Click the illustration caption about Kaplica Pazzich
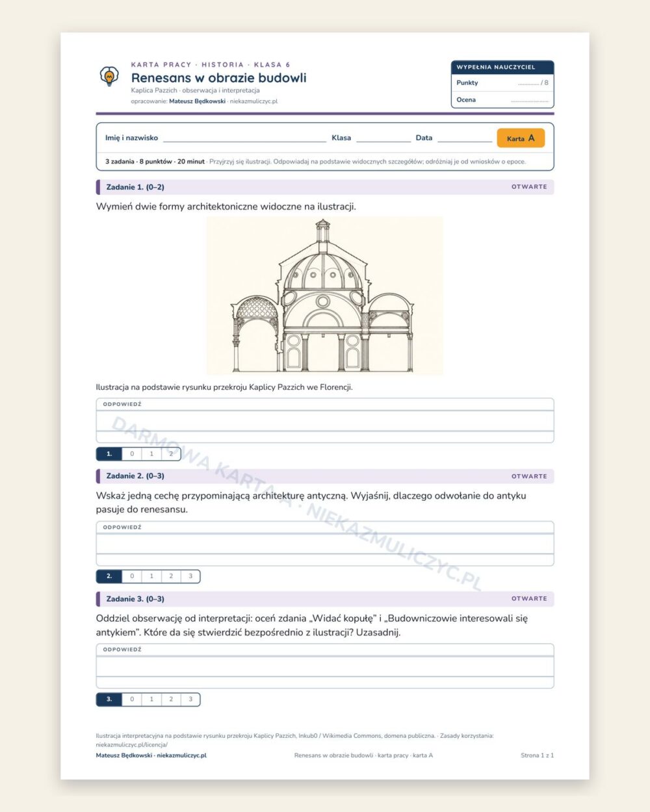This screenshot has width=650, height=812. tap(224, 387)
